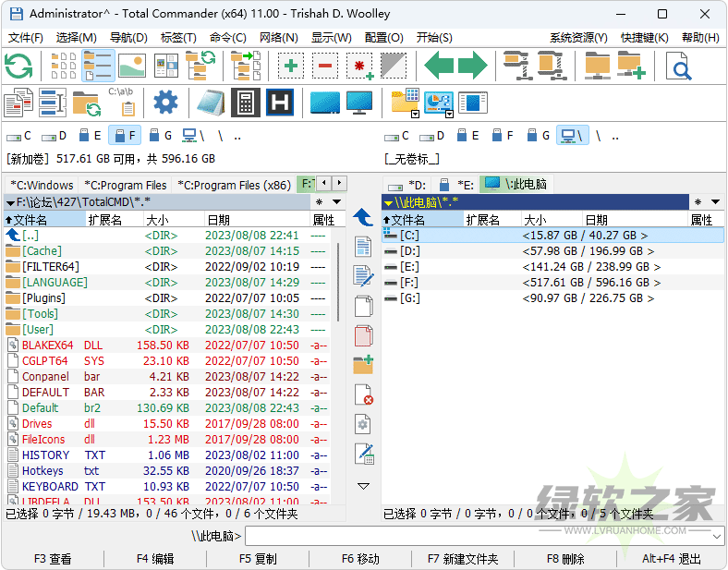Image resolution: width=728 pixels, height=570 pixels.
Task: Open settings with the blue gear icon
Action: (x=165, y=102)
